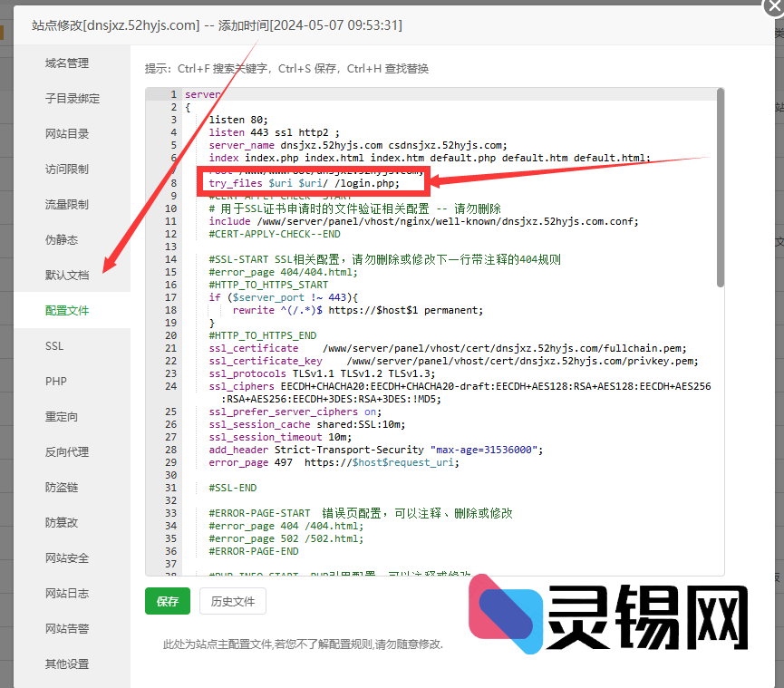Open 重定向 settings
Image resolution: width=784 pixels, height=688 pixels.
pyautogui.click(x=62, y=417)
